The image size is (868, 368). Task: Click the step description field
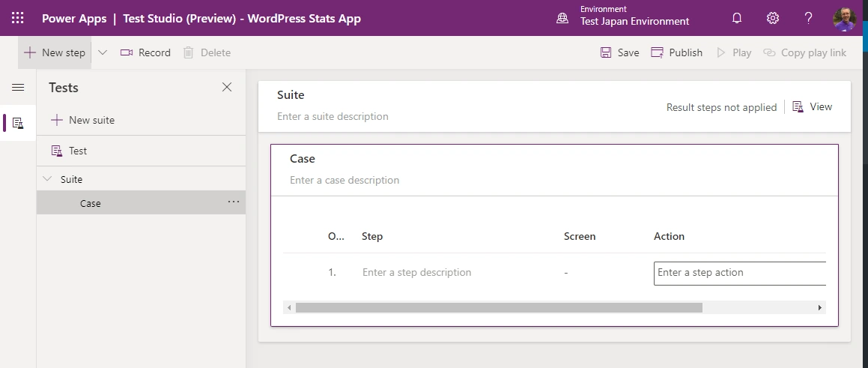point(417,273)
